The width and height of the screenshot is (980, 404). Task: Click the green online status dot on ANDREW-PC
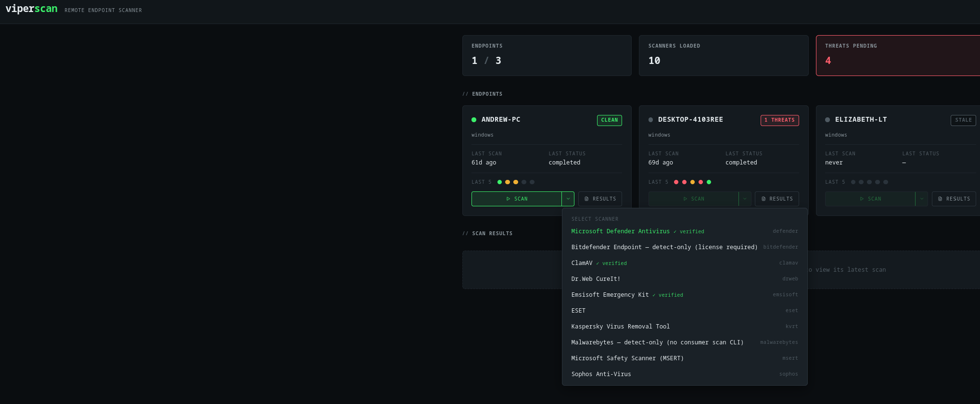474,120
